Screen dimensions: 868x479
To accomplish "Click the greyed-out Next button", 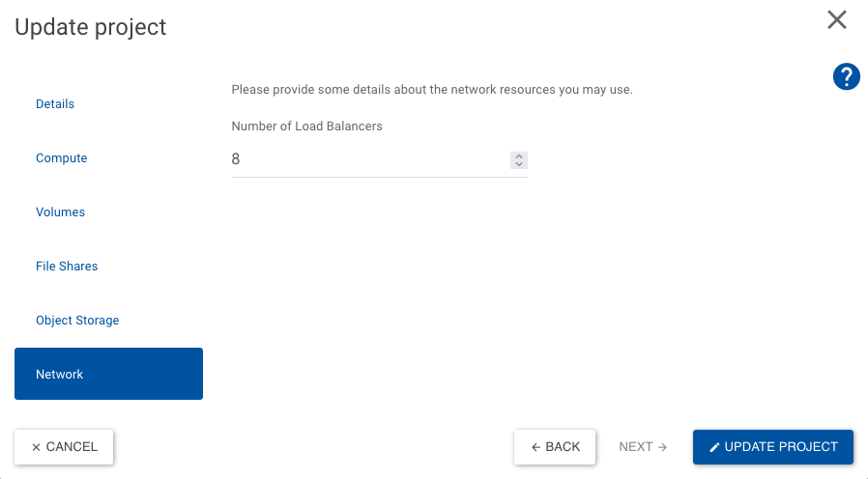I will click(x=643, y=447).
